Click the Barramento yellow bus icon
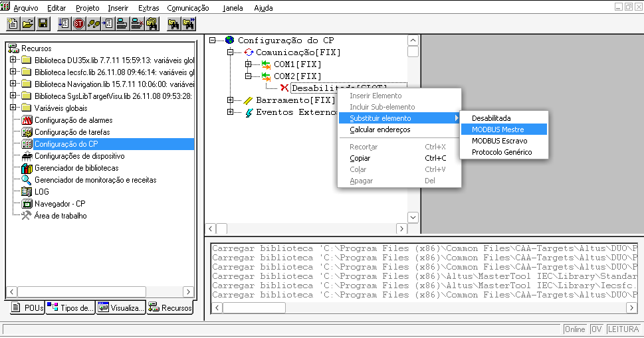The image size is (644, 338). coord(248,100)
